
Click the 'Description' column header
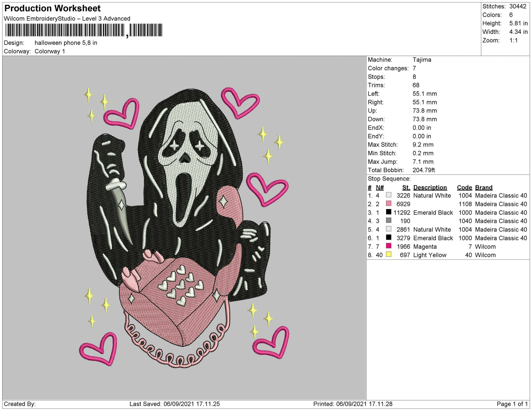tap(430, 187)
